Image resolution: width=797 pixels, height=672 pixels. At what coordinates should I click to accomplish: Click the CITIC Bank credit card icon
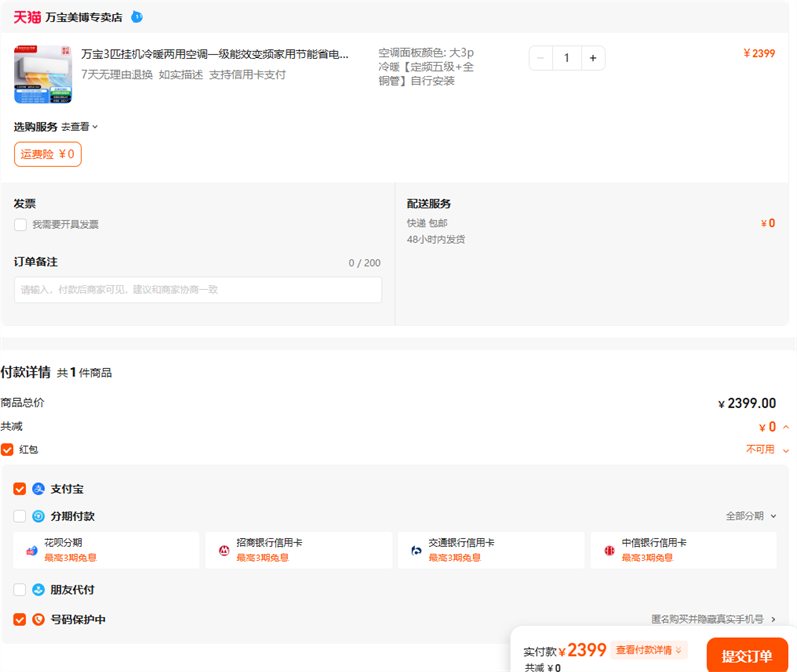point(609,550)
